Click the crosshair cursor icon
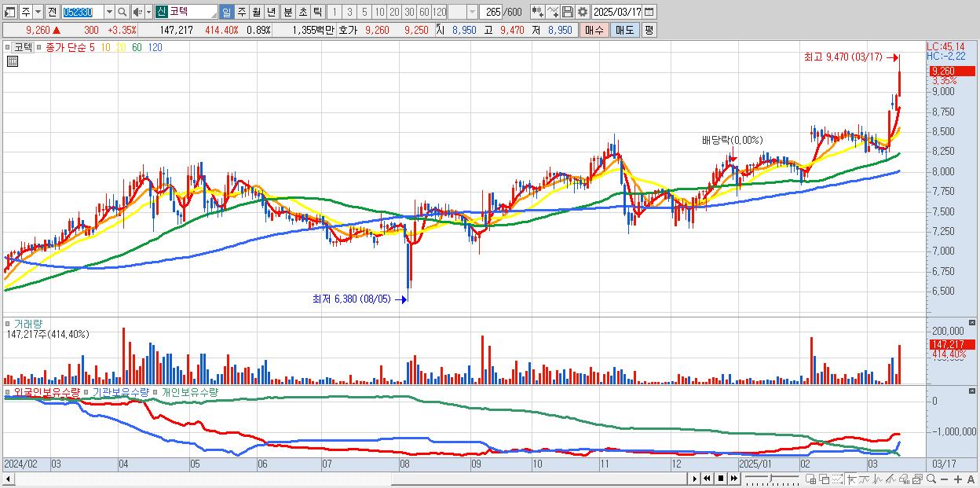Viewport: 980px width, 488px height. pyautogui.click(x=851, y=479)
